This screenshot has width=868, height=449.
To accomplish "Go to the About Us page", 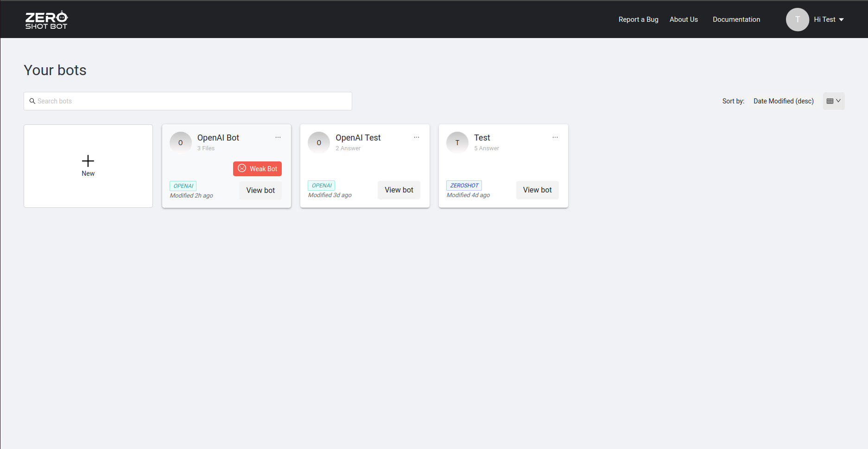I will (x=684, y=19).
